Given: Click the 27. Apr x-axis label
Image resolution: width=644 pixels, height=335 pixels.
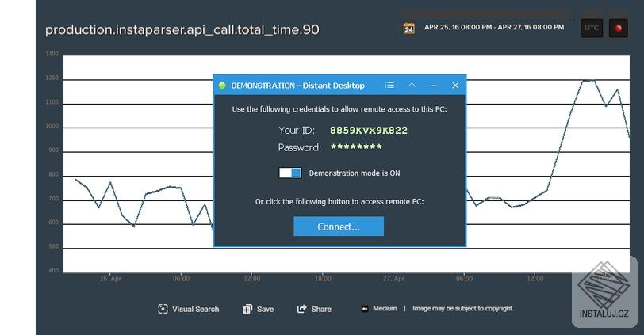Looking at the screenshot, I should 393,279.
